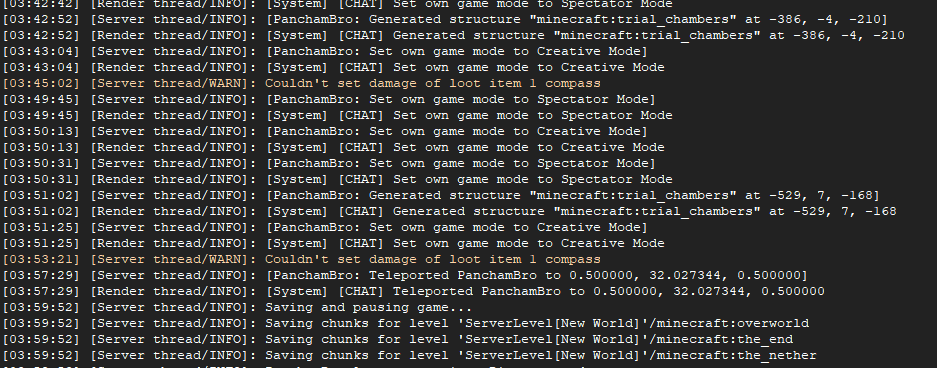The image size is (937, 368).
Task: Click the 03:49:45 Render thread Spectator Mode line
Action: [x=338, y=115]
